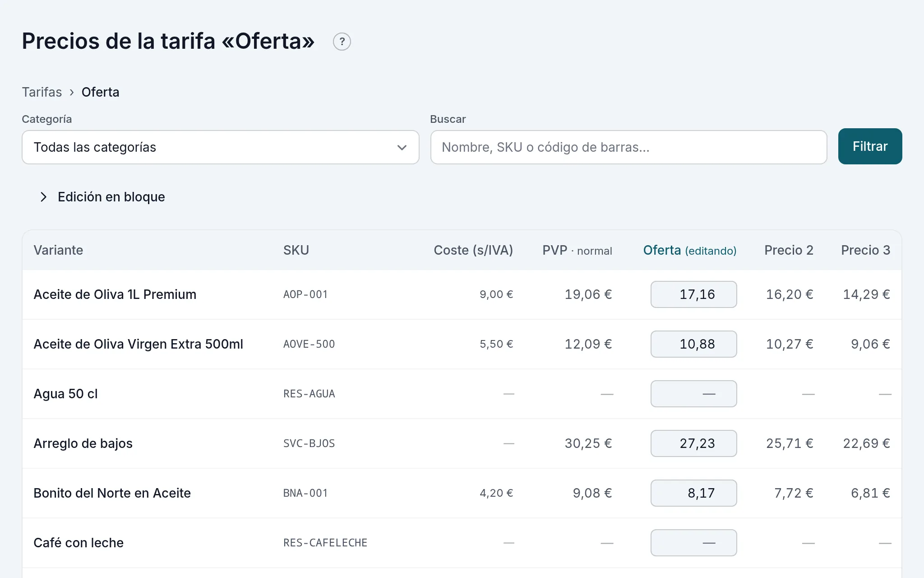Select the SKU cell BNA-001
924x578 pixels.
click(x=305, y=493)
